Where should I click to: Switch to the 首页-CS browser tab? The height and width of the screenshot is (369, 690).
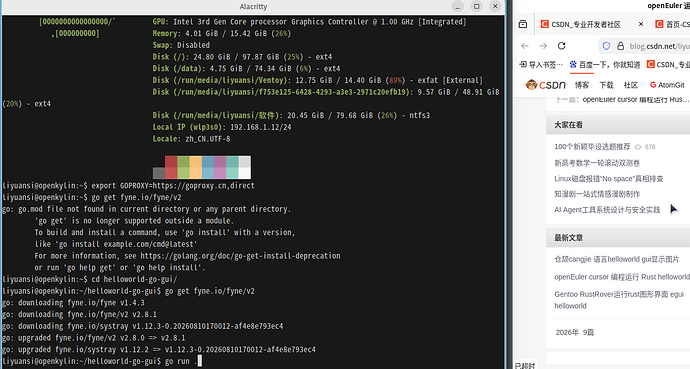tap(672, 24)
